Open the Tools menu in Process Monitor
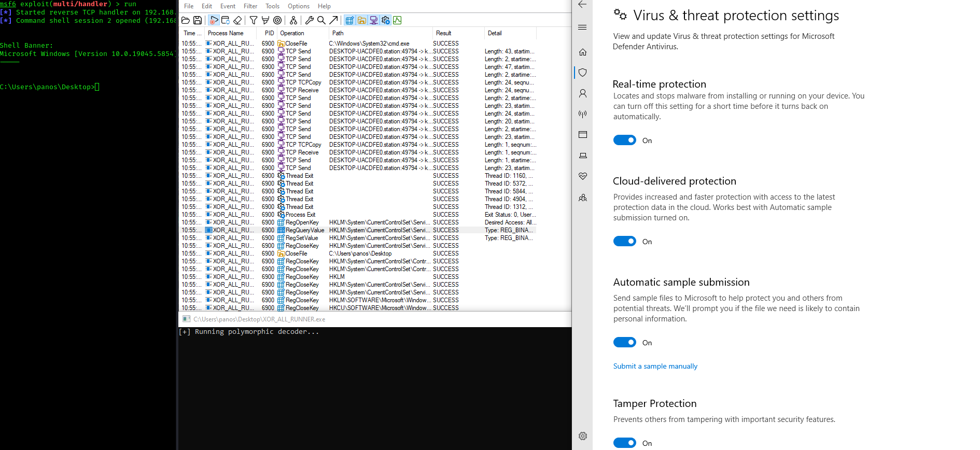Screen dimensions: 980x450 pos(272,6)
